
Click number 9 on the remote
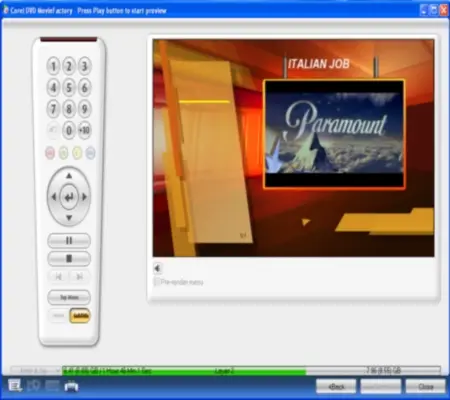(x=85, y=109)
